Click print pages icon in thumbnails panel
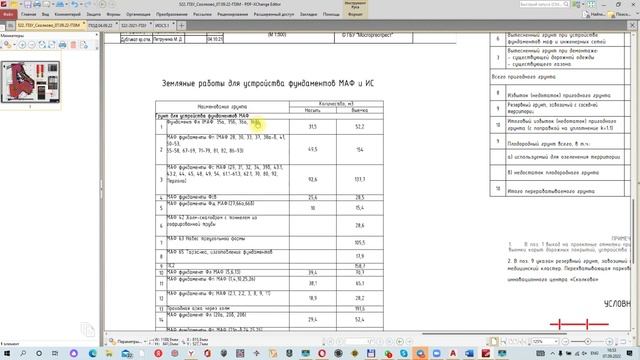This screenshot has width=640, height=360. [x=62, y=44]
